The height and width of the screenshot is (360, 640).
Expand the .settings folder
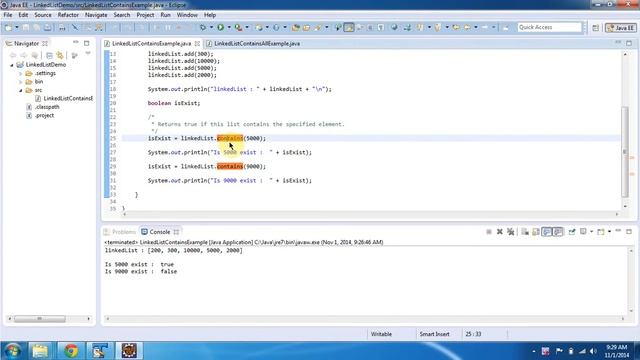click(x=20, y=73)
